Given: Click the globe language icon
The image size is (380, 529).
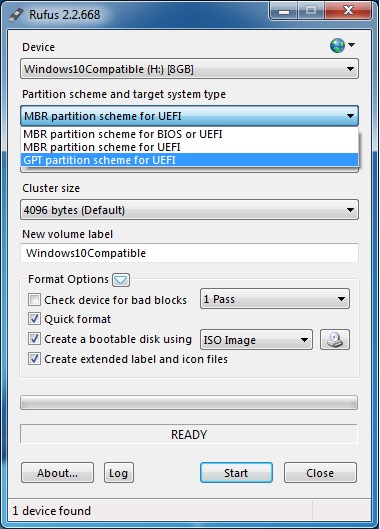Looking at the screenshot, I should tap(337, 45).
